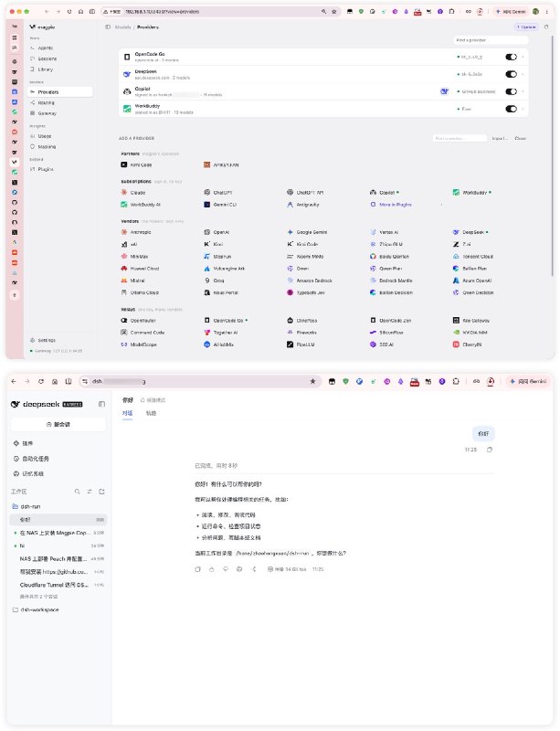Viewport: 560px width, 731px height.
Task: Add the xAI vendor
Action: (x=129, y=244)
